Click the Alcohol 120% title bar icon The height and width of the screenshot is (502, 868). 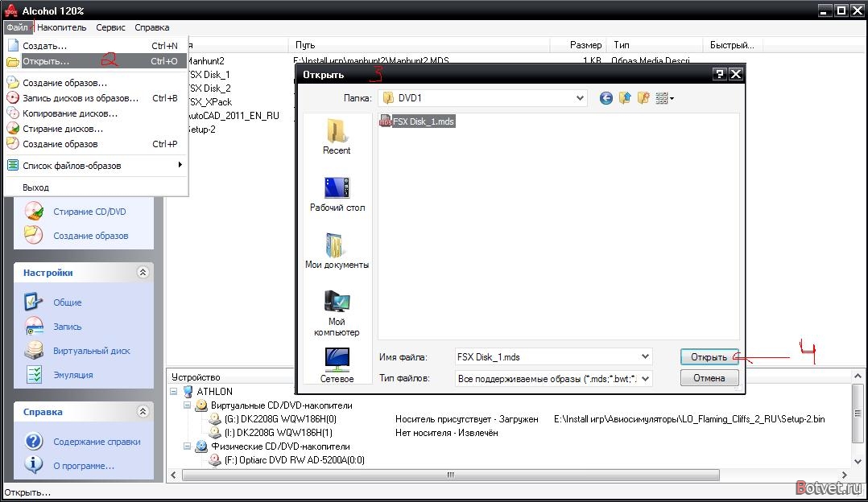pyautogui.click(x=10, y=10)
